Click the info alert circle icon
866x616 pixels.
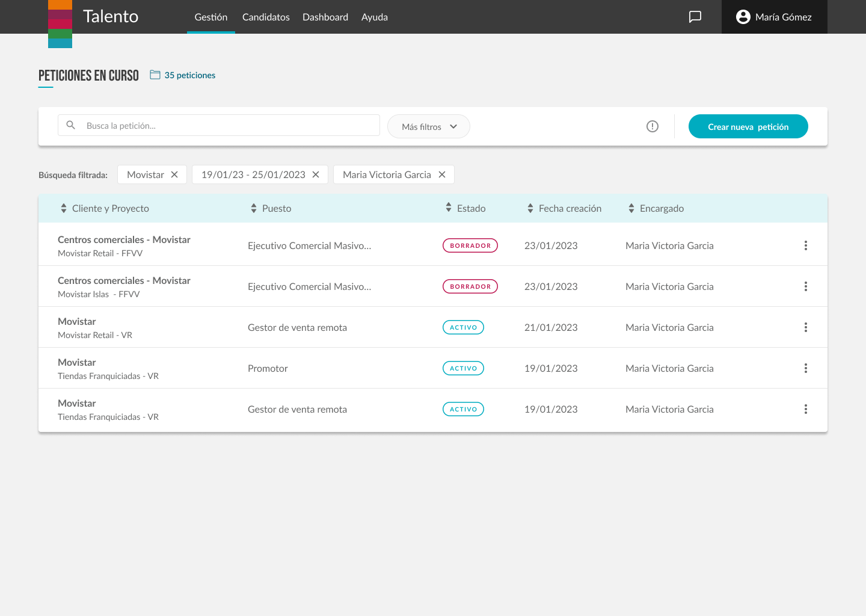coord(653,126)
